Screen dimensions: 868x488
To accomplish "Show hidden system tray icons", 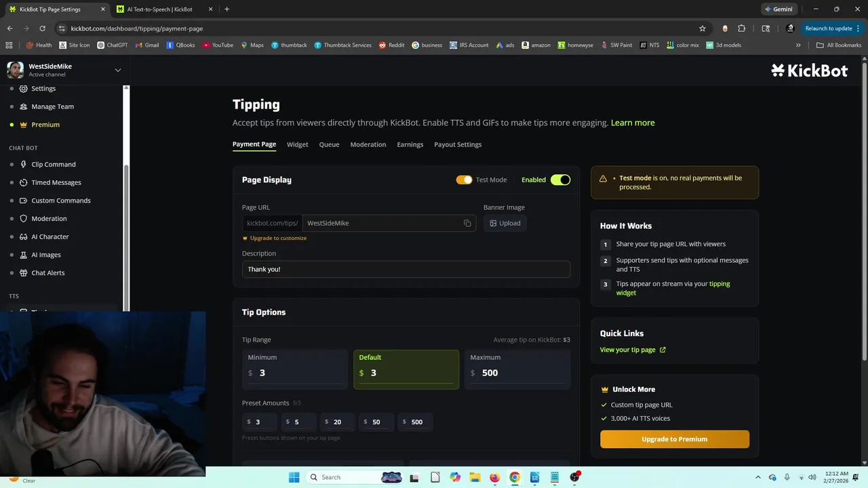I will click(x=758, y=477).
